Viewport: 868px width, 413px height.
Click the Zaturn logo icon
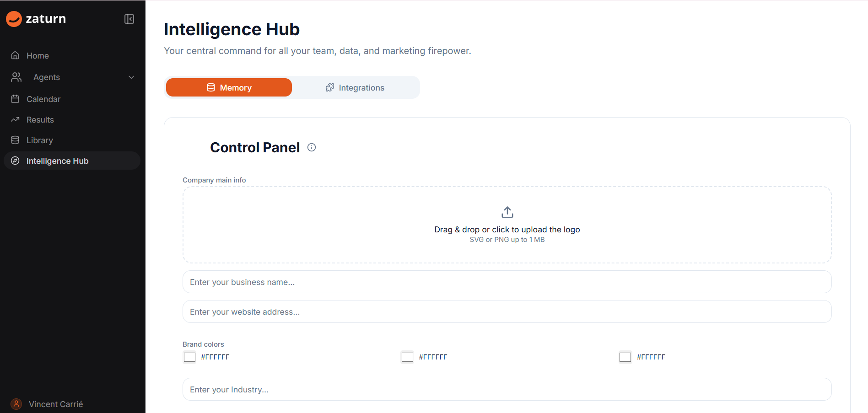14,19
